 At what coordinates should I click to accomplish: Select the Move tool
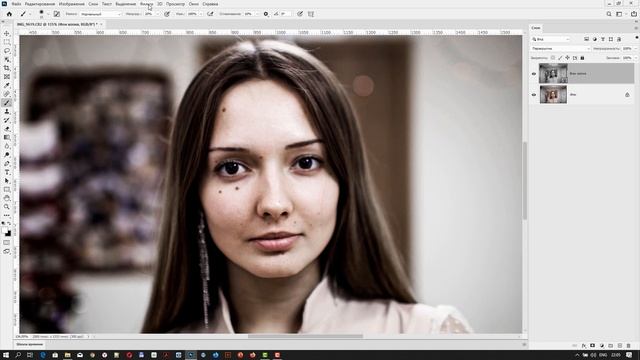tap(7, 33)
